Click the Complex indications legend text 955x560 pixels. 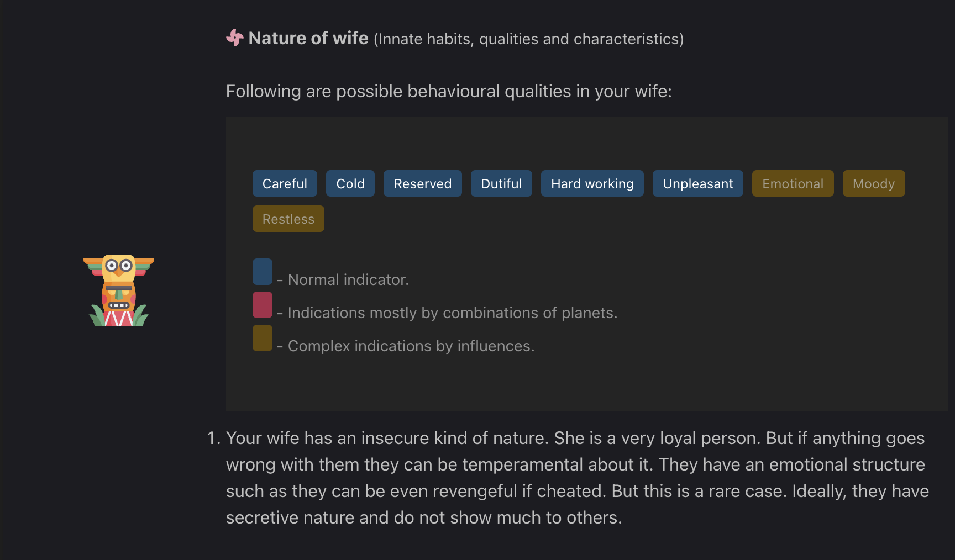[411, 346]
